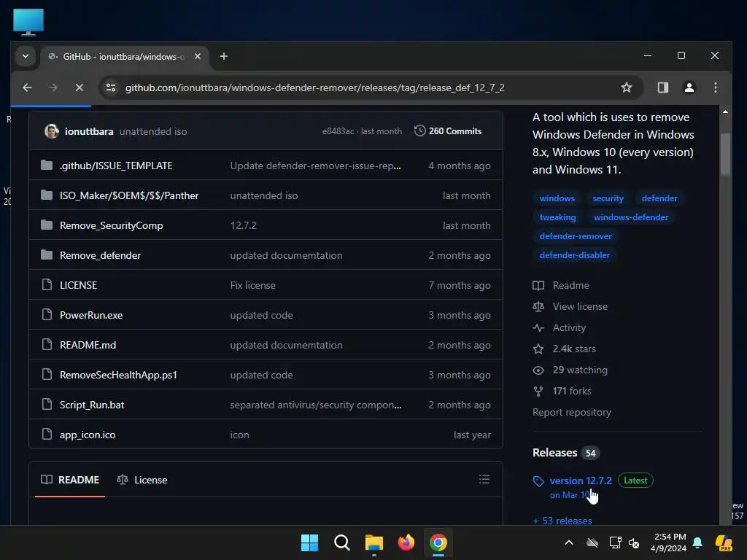Select the 'windows' topic tag
The width and height of the screenshot is (747, 560).
pyautogui.click(x=557, y=198)
